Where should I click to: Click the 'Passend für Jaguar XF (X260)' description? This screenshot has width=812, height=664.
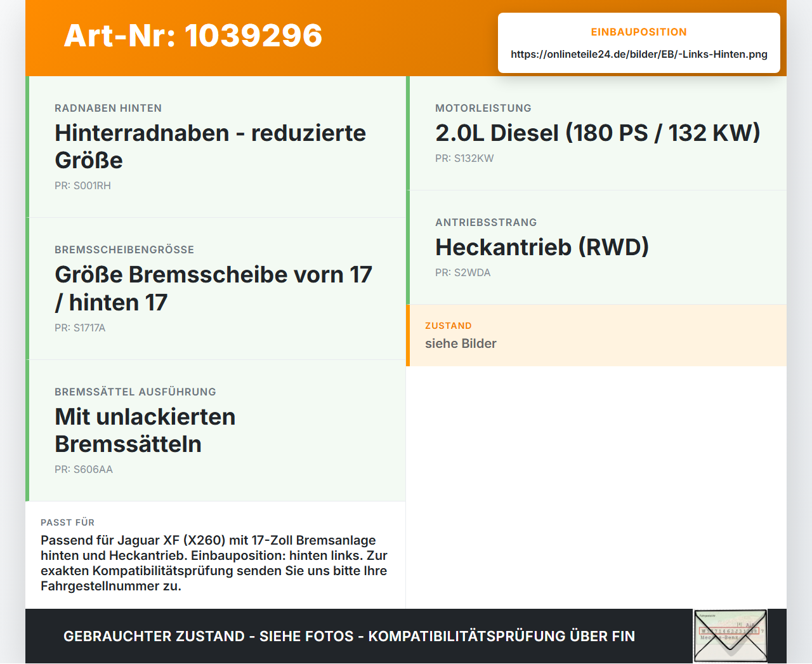[x=214, y=563]
